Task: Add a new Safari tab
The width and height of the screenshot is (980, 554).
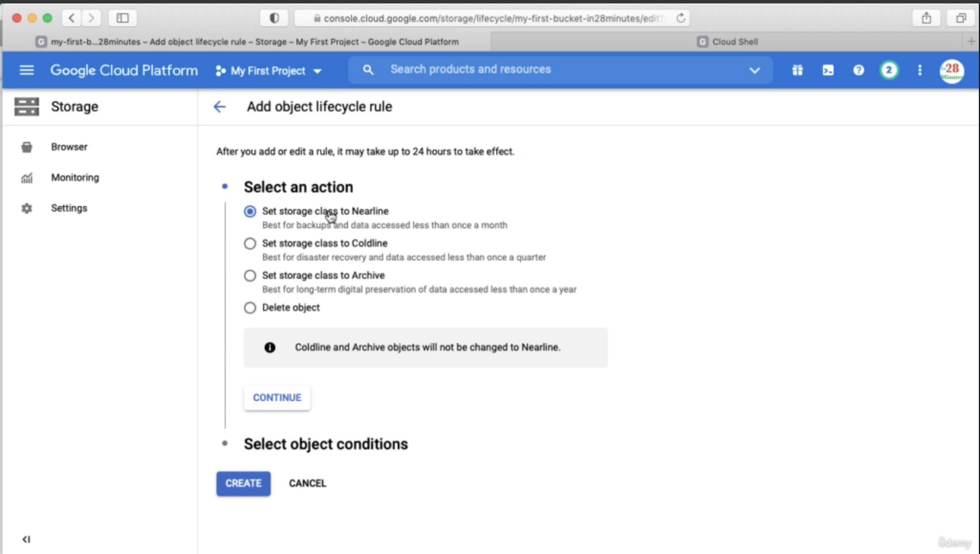Action: coord(971,41)
